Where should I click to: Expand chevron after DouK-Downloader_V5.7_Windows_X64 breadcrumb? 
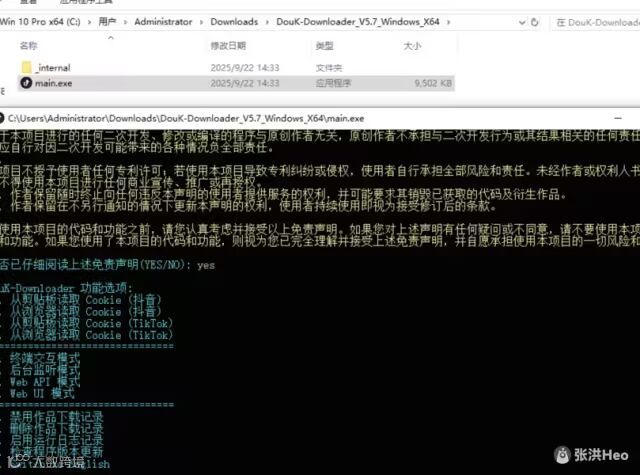click(448, 22)
